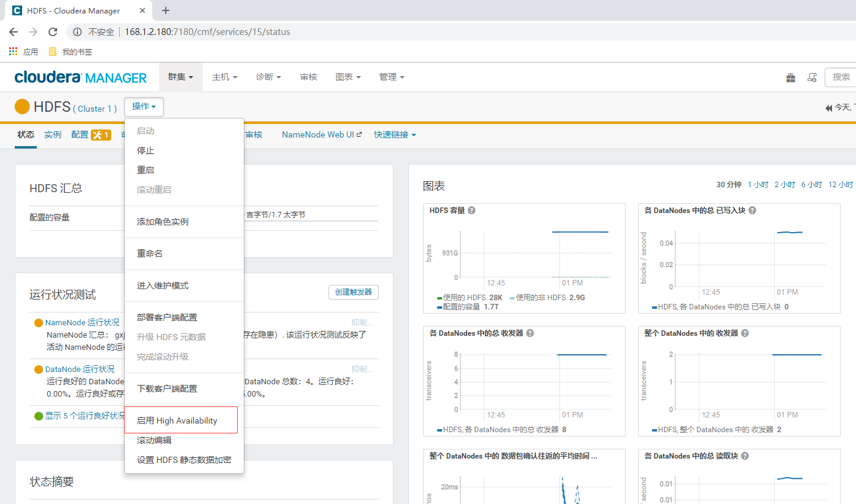This screenshot has height=504, width=856.
Task: Click the Cloudera Manager logo
Action: (x=80, y=77)
